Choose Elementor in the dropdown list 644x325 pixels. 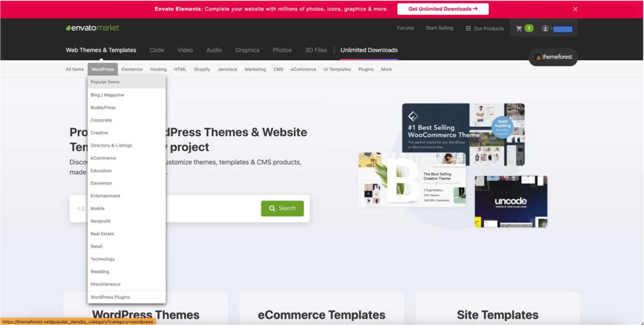(x=127, y=183)
